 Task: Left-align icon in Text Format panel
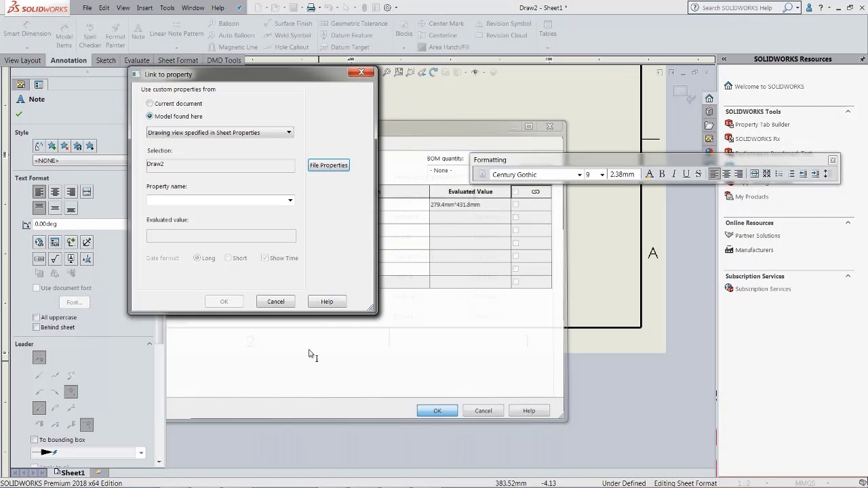click(39, 192)
